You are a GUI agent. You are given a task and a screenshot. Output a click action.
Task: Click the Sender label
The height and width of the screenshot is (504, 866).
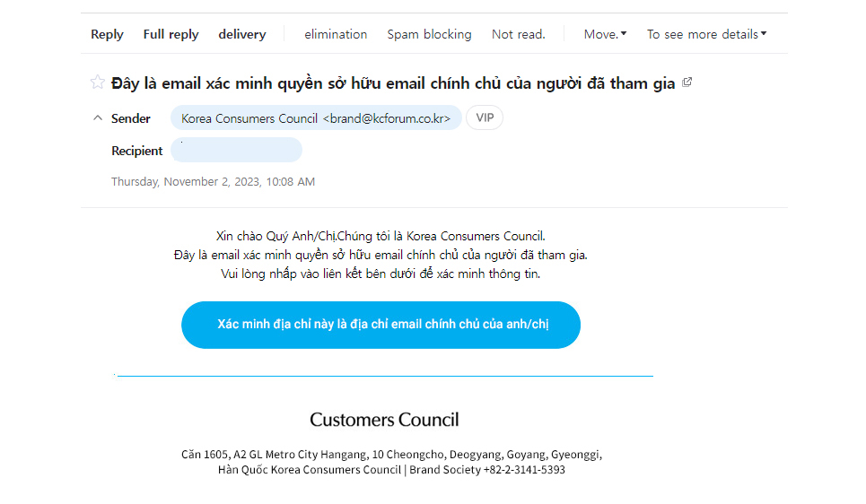click(131, 118)
